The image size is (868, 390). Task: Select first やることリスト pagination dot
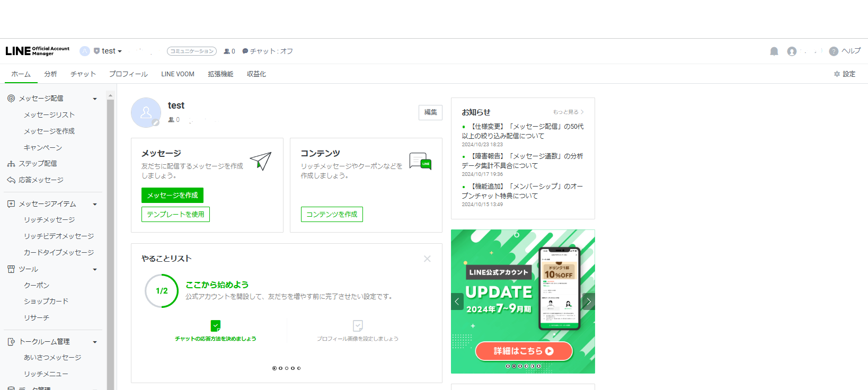point(274,368)
